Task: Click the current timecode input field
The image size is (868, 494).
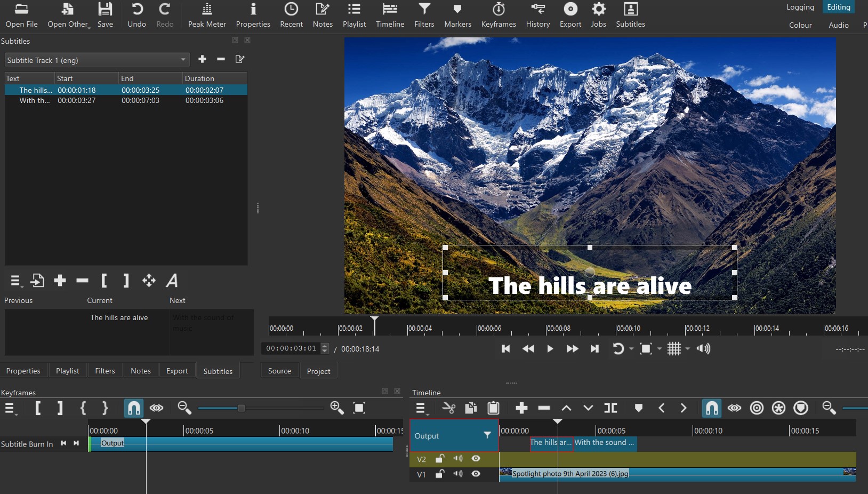Action: [x=292, y=348]
